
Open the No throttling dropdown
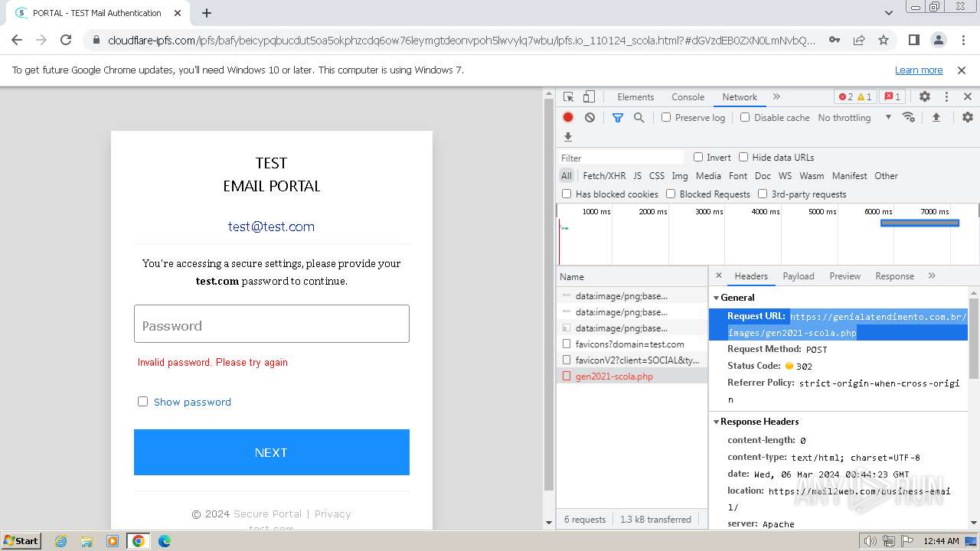point(854,117)
